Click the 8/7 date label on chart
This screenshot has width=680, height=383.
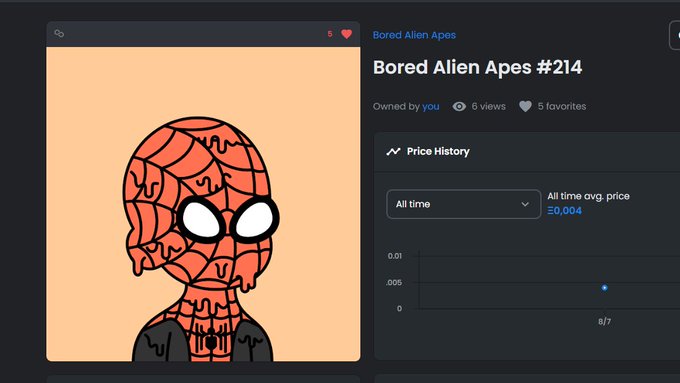(605, 321)
